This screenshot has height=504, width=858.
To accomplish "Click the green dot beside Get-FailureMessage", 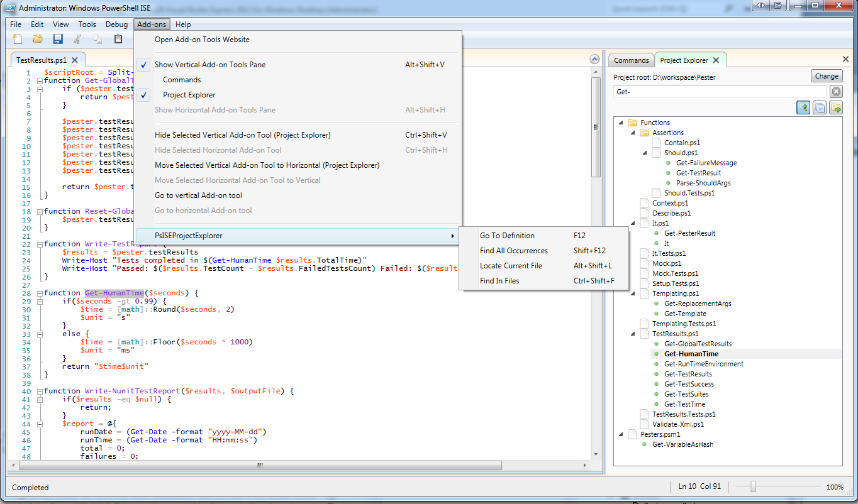I will (x=669, y=163).
